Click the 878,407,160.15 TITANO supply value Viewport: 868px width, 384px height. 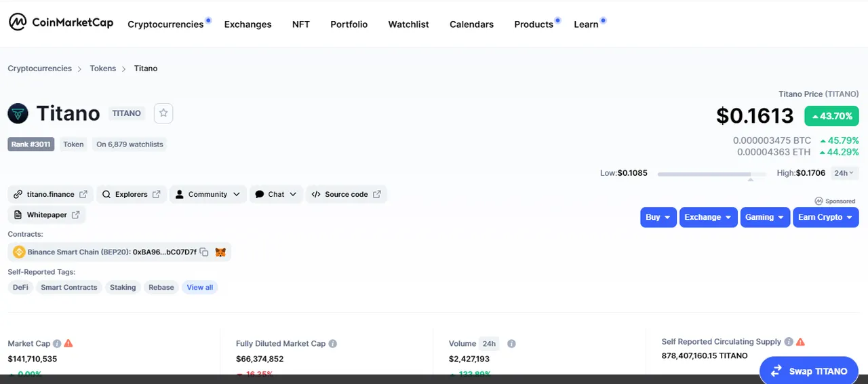coord(705,356)
